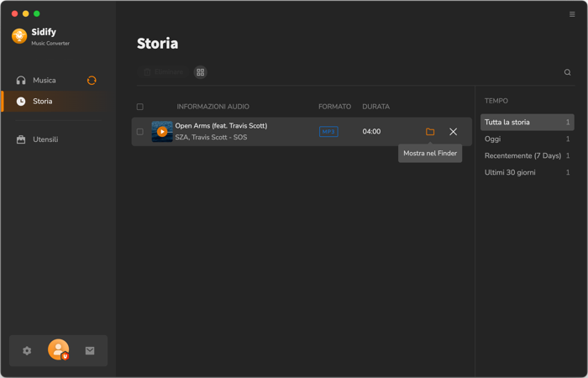
Task: Filter history by Oggi
Action: pyautogui.click(x=527, y=139)
